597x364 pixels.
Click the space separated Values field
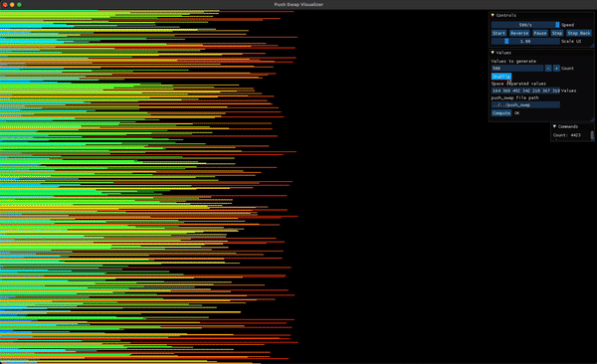pyautogui.click(x=525, y=91)
